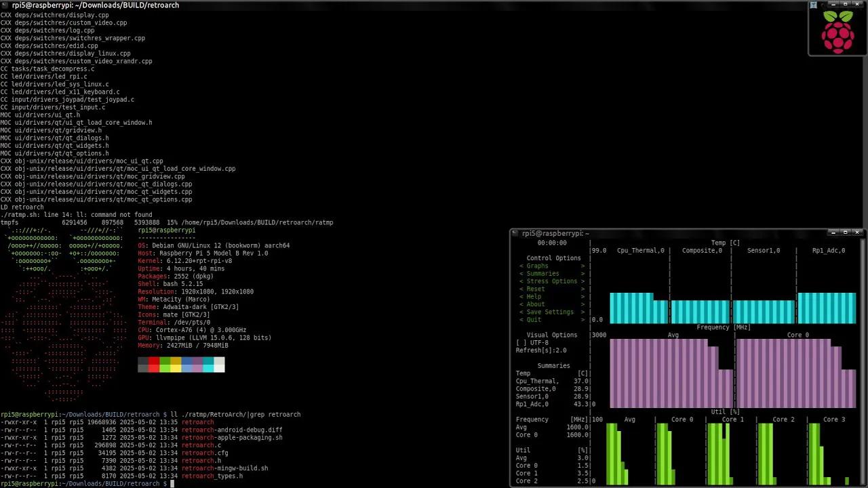Select Reset in s-tui Control Options
The height and width of the screenshot is (488, 868).
(551, 289)
